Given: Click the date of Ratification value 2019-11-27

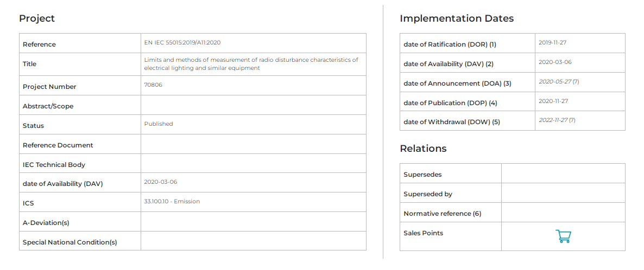Looking at the screenshot, I should click(x=552, y=42).
